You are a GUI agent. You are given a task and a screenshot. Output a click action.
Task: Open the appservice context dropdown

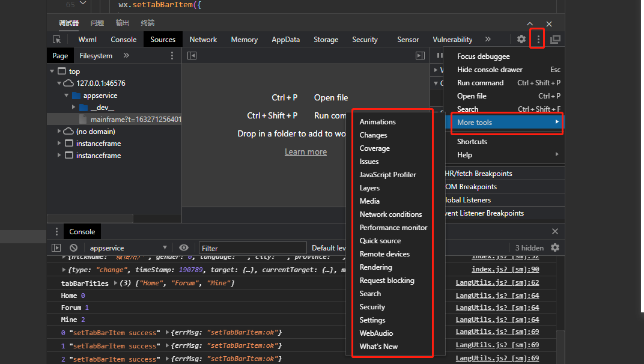tap(128, 247)
